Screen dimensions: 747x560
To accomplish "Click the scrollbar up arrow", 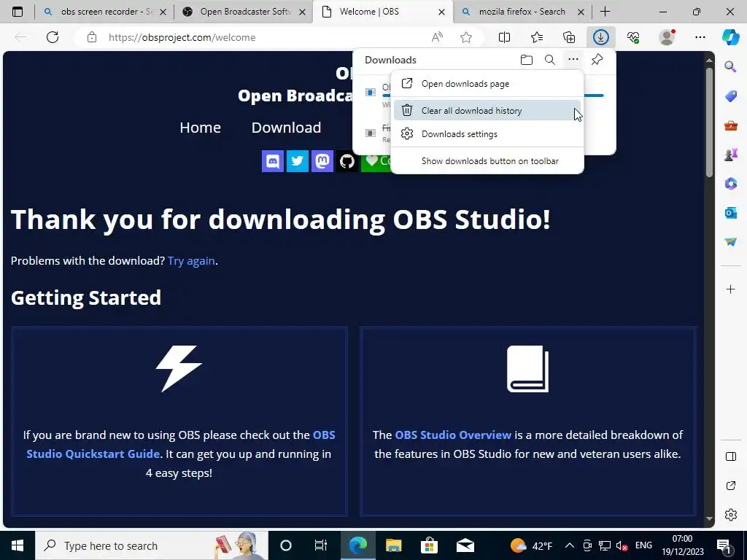I will pyautogui.click(x=709, y=60).
